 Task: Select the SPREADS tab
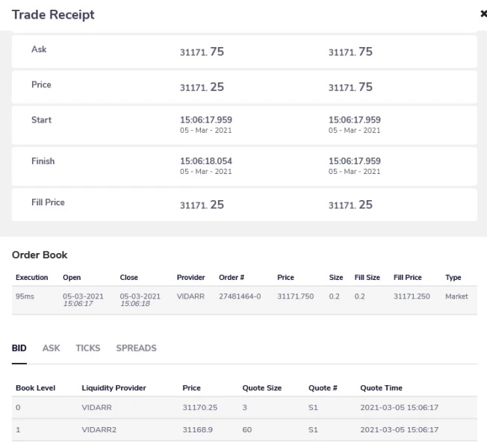(136, 348)
